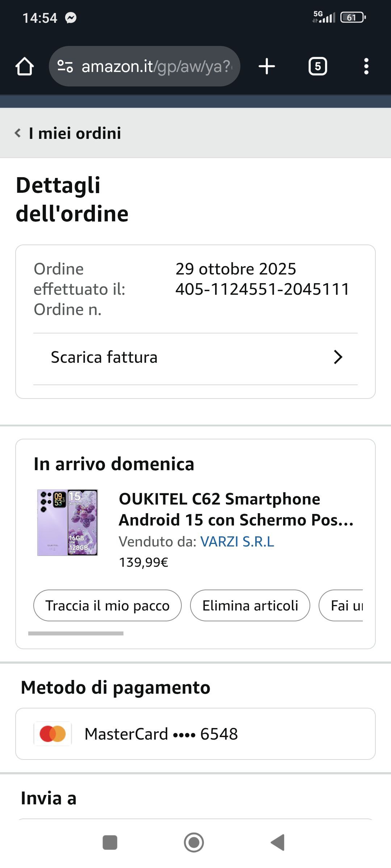
Task: Open the browser three-dot menu
Action: [366, 67]
